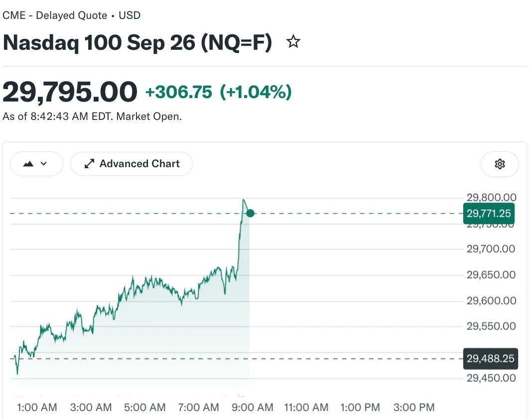Click the 29,450.00 price axis label
Image resolution: width=532 pixels, height=419 pixels.
click(491, 378)
